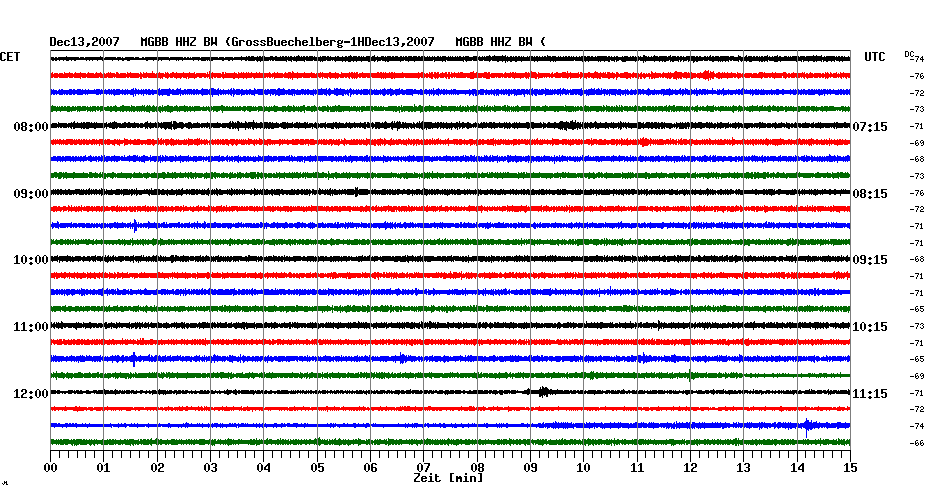The height and width of the screenshot is (494, 930).
Task: Select the 12:00 CET row label
Action: [x=31, y=394]
